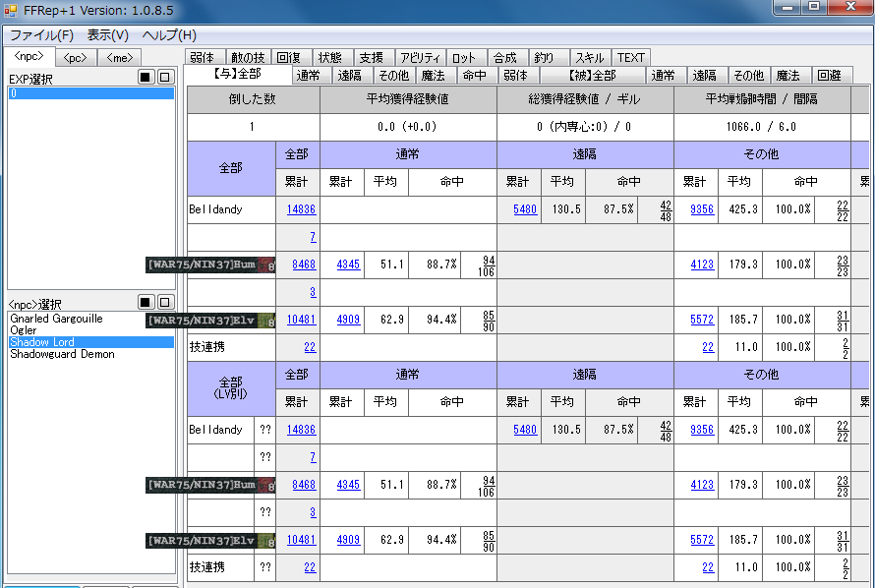Select the 回避 sub-tab
The height and width of the screenshot is (588, 875).
[829, 75]
